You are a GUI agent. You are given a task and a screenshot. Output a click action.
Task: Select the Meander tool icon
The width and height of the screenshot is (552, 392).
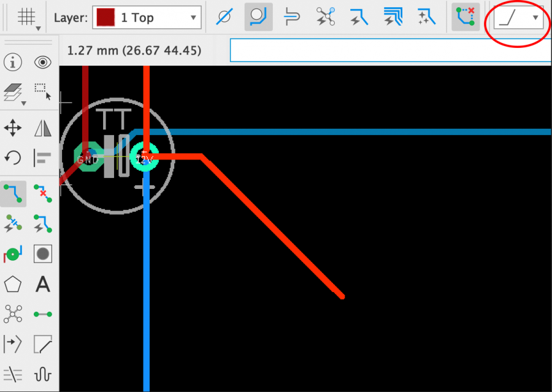43,374
